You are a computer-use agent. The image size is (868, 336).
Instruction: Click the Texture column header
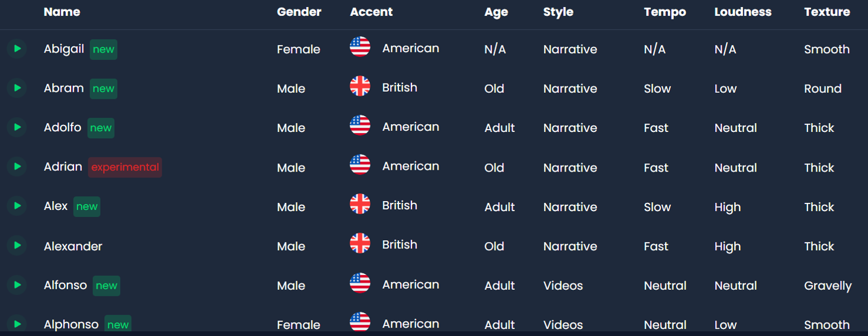point(827,12)
